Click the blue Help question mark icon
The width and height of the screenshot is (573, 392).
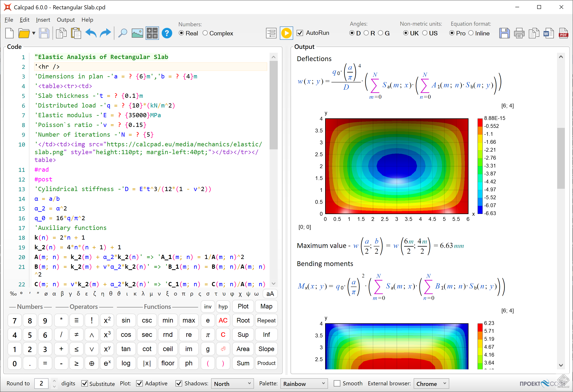coord(167,33)
